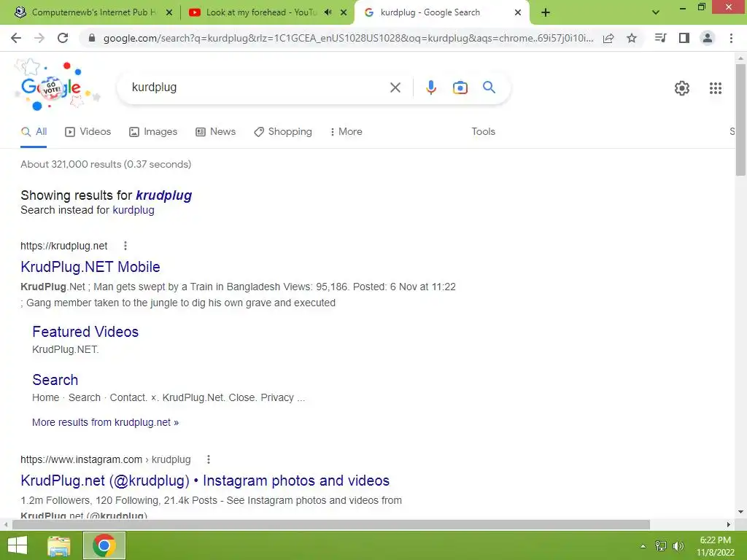Open the Chrome three-dot menu
Screen dimensions: 747x560
[x=731, y=38]
